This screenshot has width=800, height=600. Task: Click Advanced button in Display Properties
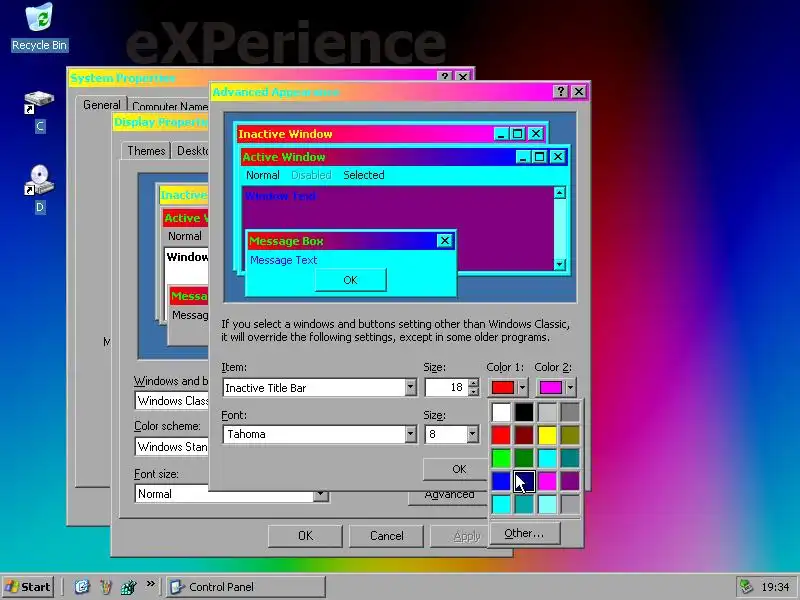[448, 496]
